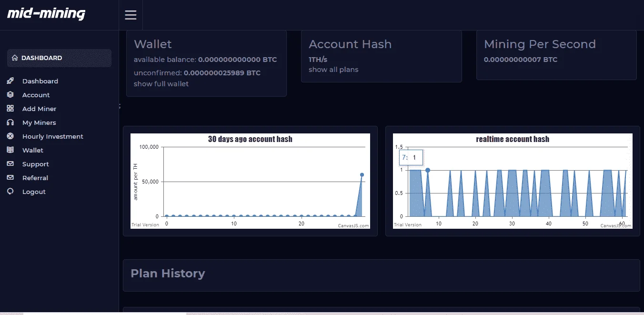The height and width of the screenshot is (315, 644).
Task: Open the CanvasJS.com link under realtime chart
Action: (616, 226)
